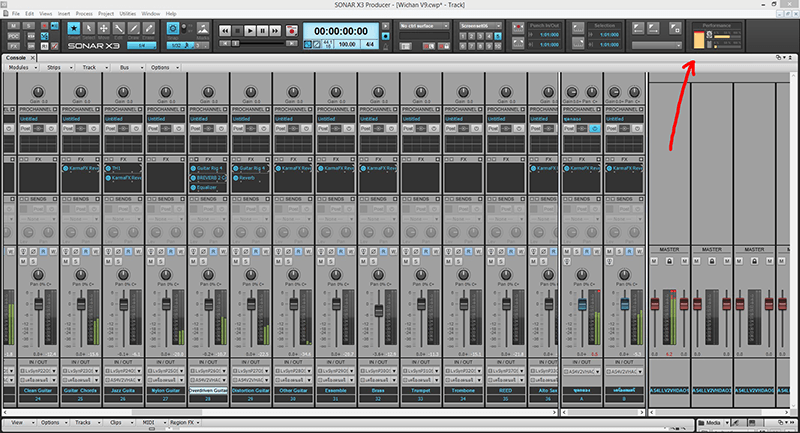Open the Media browser button
The height and width of the screenshot is (433, 800).
[x=713, y=423]
